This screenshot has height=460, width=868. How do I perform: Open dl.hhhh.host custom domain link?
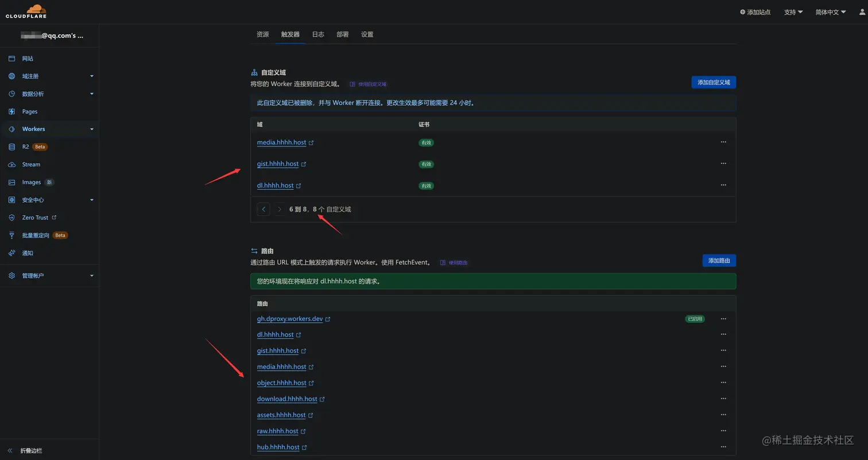pyautogui.click(x=279, y=185)
